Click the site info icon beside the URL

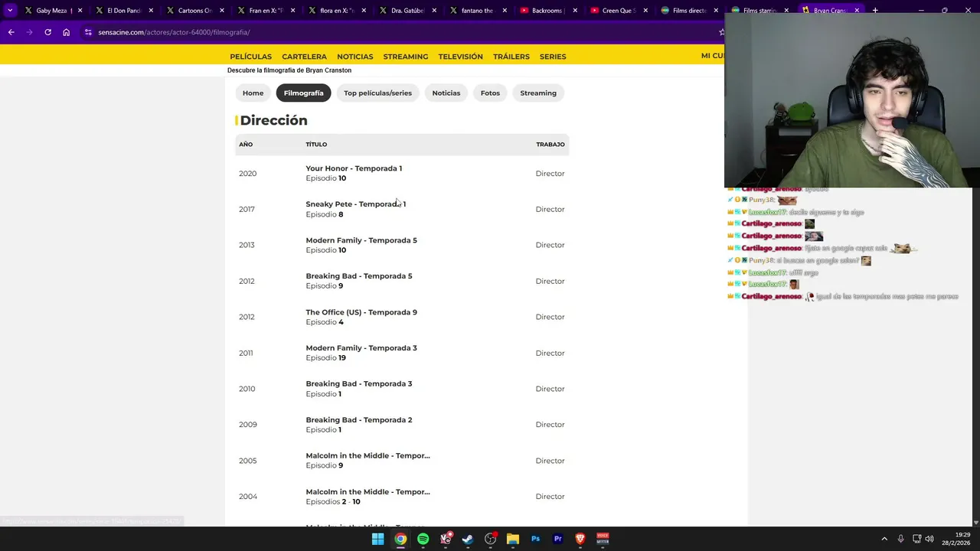89,32
